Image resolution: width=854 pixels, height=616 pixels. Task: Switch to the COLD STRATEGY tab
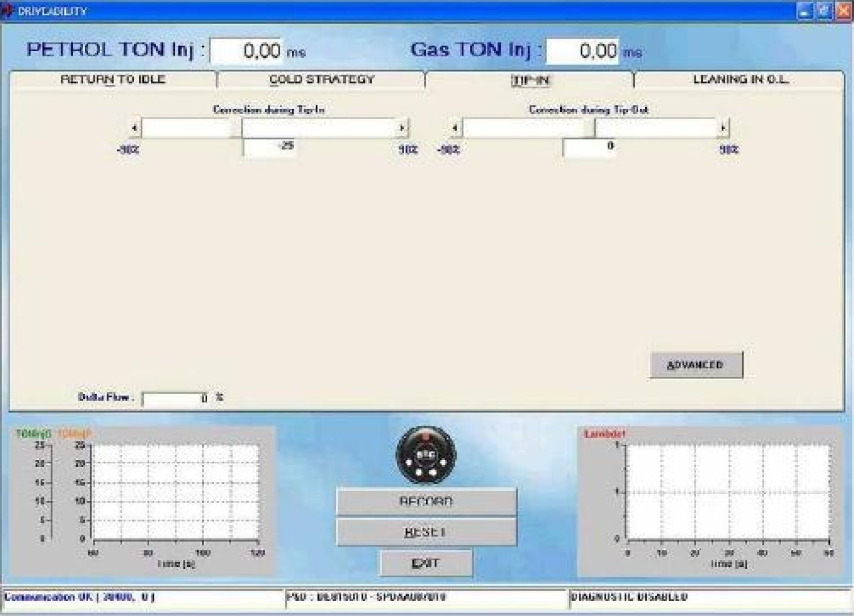[322, 80]
